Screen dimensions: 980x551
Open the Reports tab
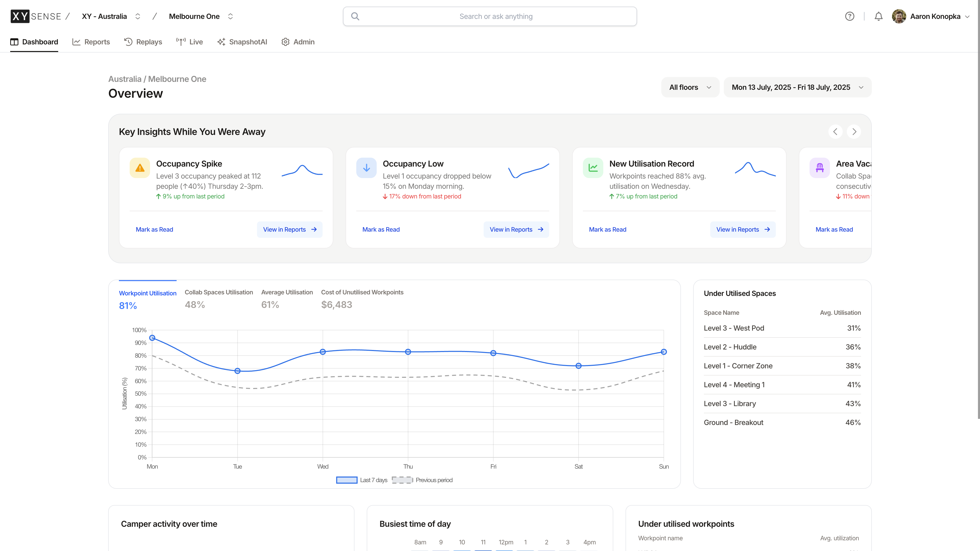91,42
